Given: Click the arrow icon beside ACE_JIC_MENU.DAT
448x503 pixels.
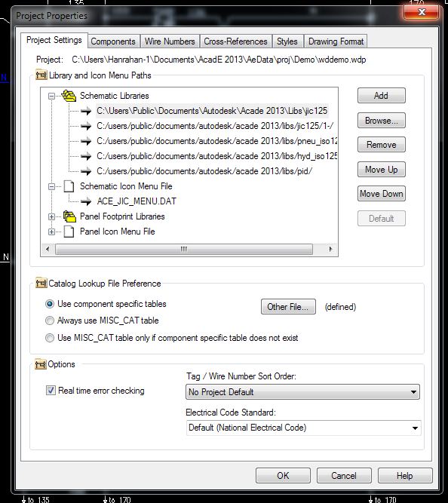Looking at the screenshot, I should pos(86,201).
